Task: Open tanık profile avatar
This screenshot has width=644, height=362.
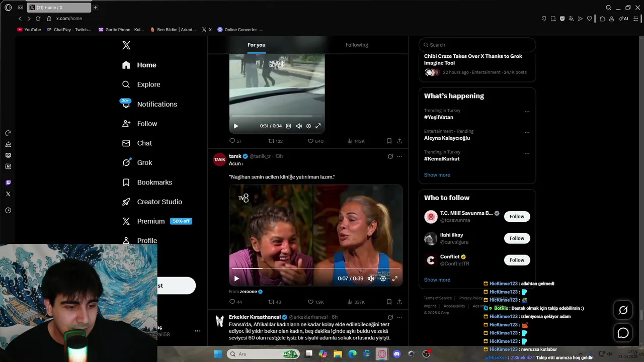Action: pos(220,159)
